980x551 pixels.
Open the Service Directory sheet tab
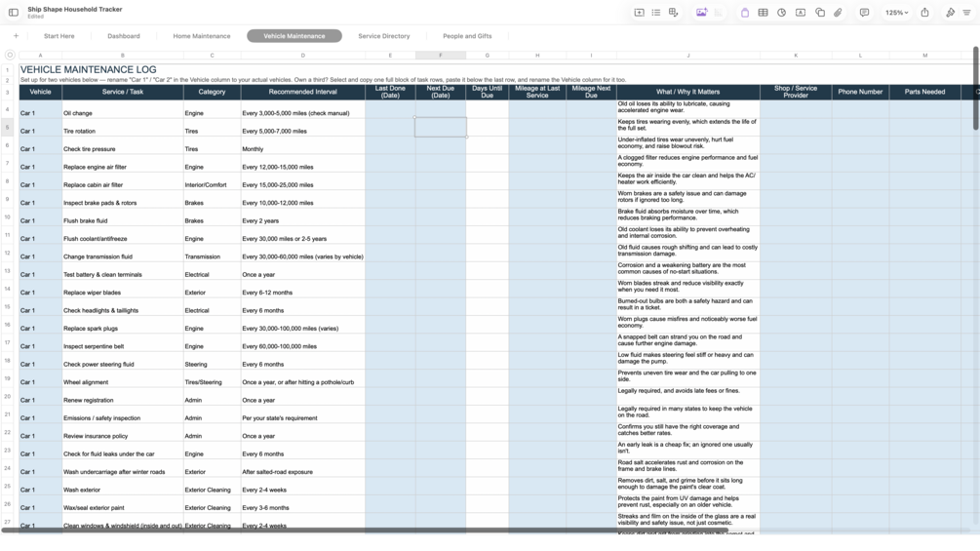(x=384, y=36)
